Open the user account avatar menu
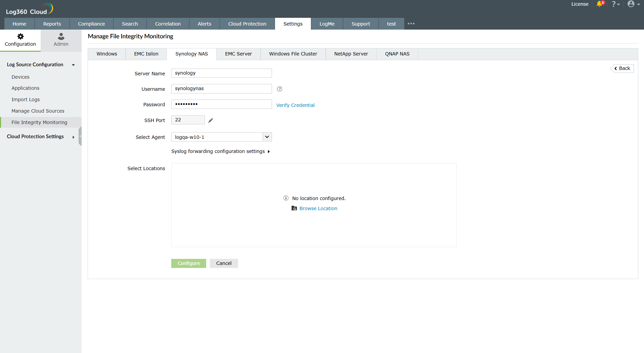644x353 pixels. coord(633,4)
